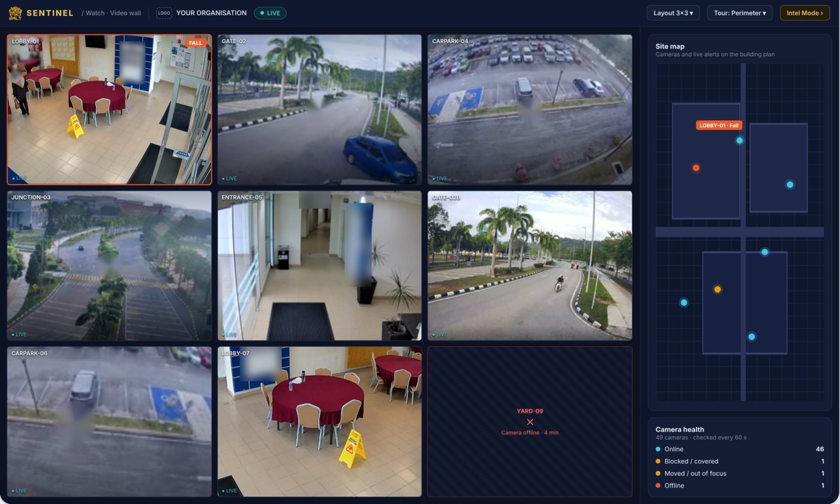Click the YARD-09 offline X icon

pyautogui.click(x=530, y=422)
